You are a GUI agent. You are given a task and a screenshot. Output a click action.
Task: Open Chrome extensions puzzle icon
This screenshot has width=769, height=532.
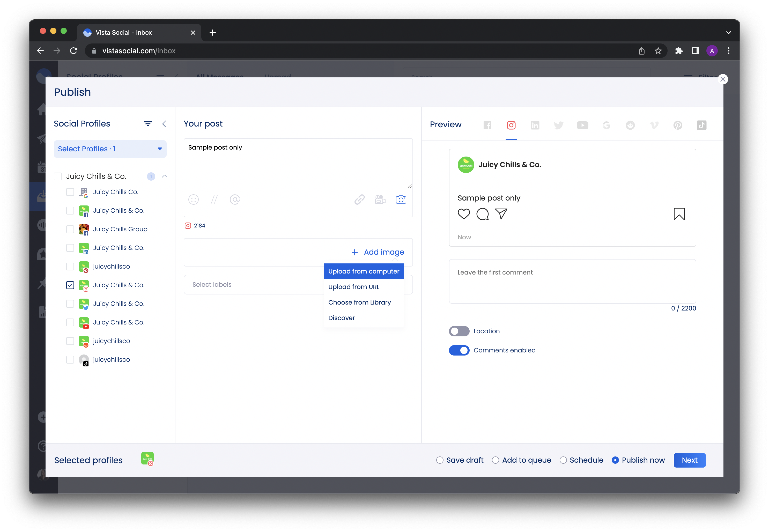click(x=679, y=51)
